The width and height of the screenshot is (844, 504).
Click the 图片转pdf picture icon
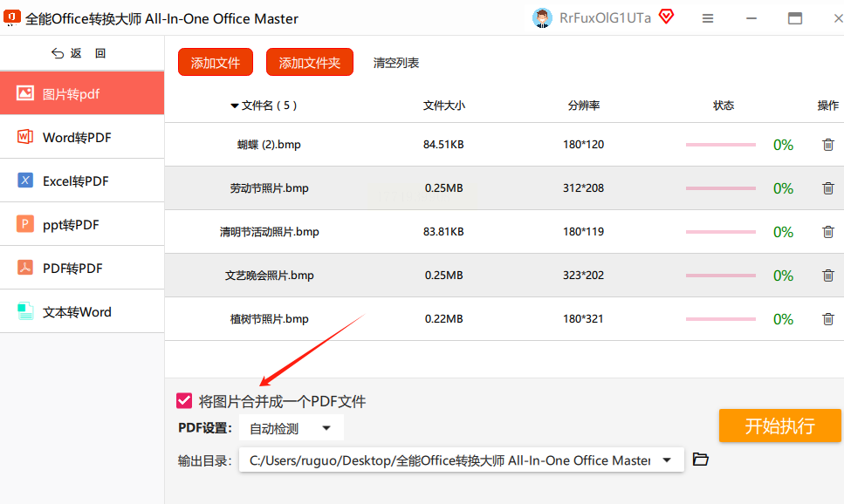point(25,93)
